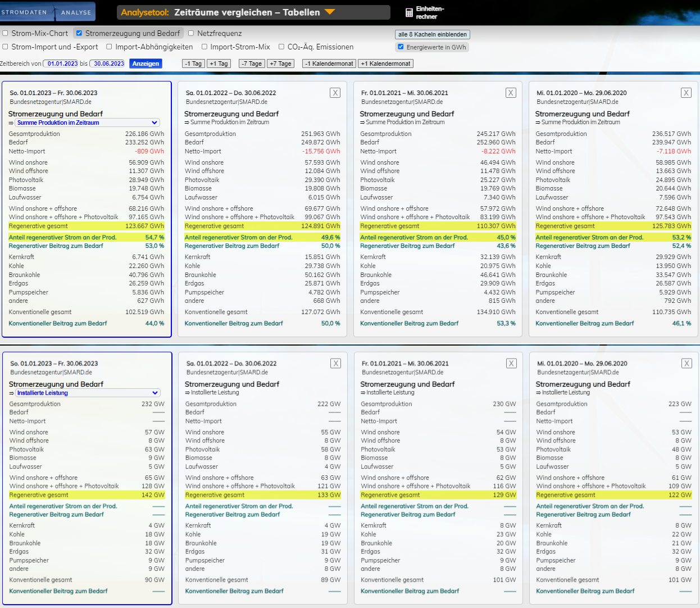Click the Anzeigen button
The image size is (700, 608).
[x=146, y=63]
